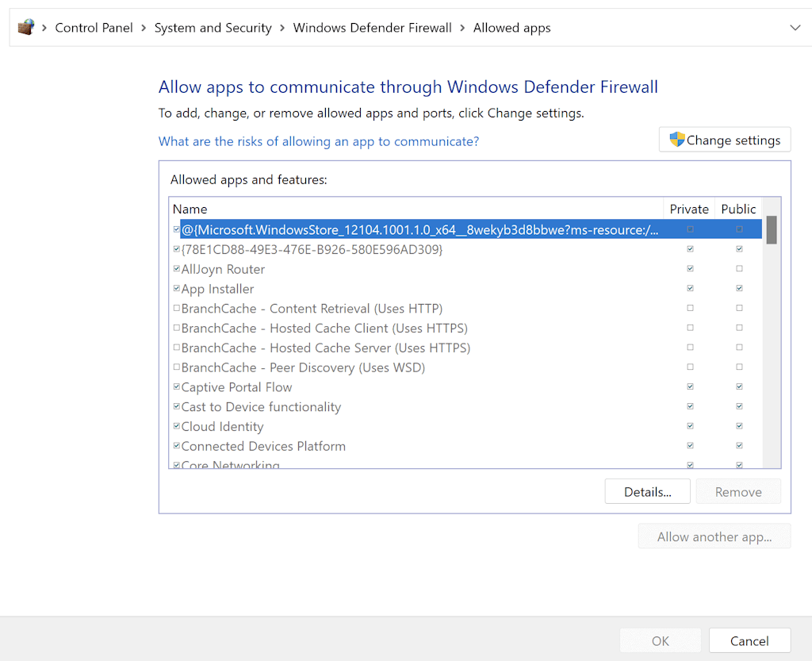Enable BranchCache Peer Discovery checkbox
Viewport: 812px width, 661px height.
177,367
